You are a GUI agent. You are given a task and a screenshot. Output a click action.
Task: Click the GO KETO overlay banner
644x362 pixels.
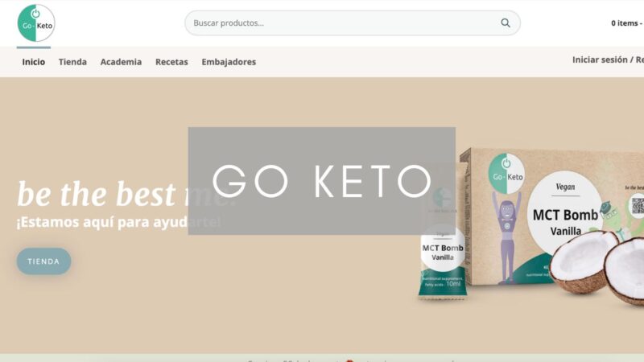point(321,181)
